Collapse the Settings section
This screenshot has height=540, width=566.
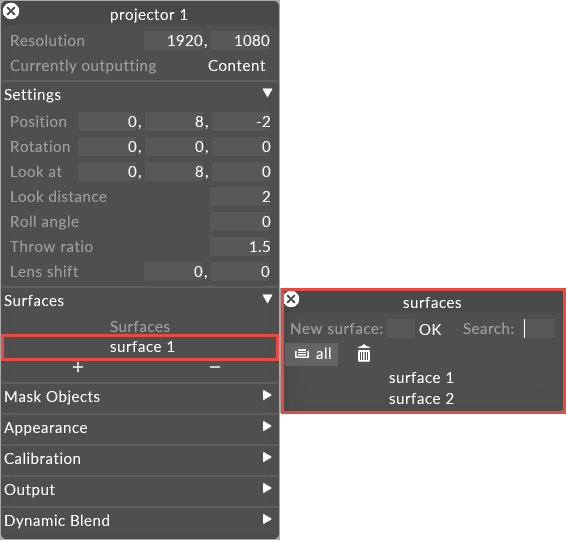coord(267,93)
